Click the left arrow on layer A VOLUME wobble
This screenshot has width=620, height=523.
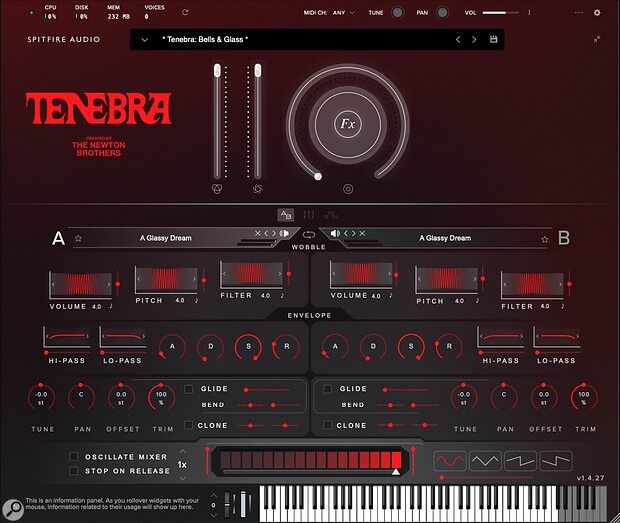(53, 284)
